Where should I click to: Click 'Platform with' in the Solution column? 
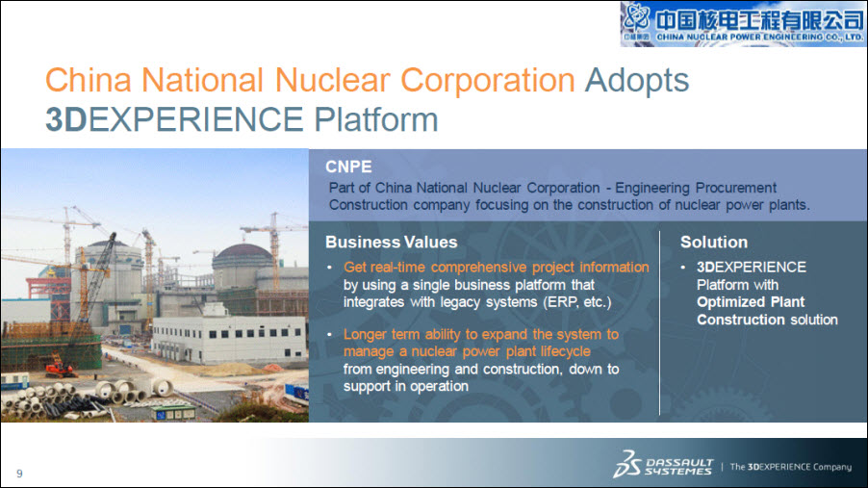(737, 285)
